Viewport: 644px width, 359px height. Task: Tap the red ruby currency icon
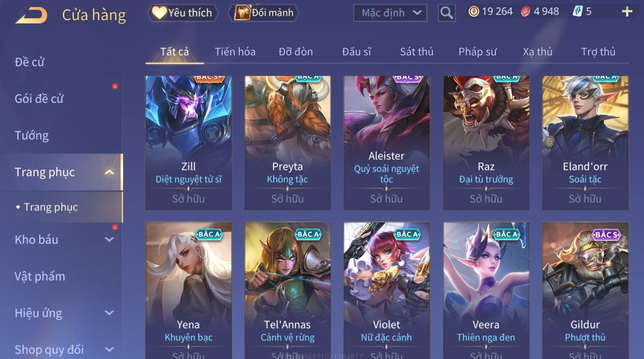click(525, 12)
